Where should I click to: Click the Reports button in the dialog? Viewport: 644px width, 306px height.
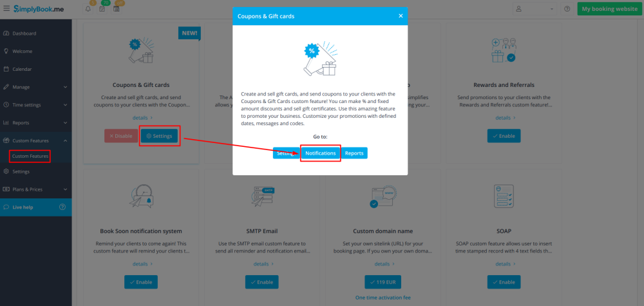[354, 153]
